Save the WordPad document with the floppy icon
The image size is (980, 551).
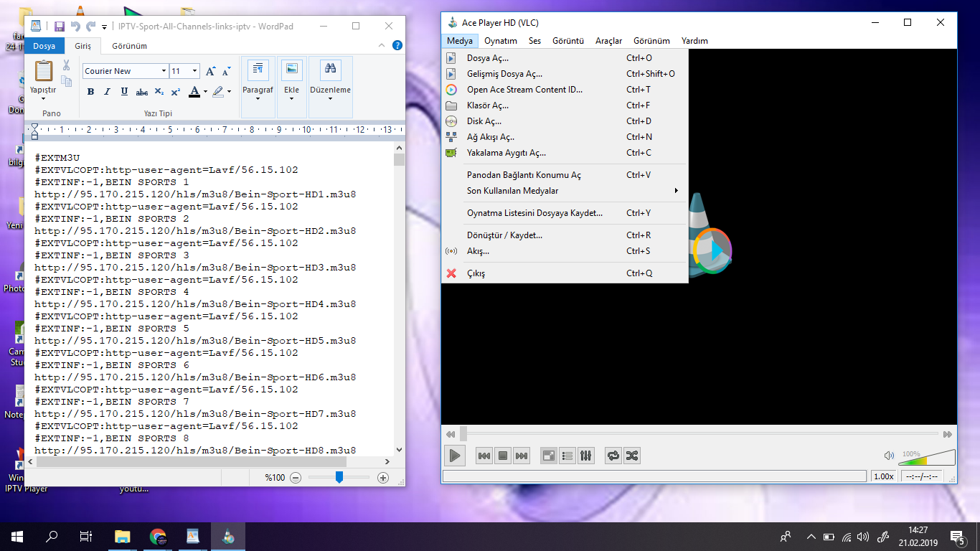[x=59, y=27]
